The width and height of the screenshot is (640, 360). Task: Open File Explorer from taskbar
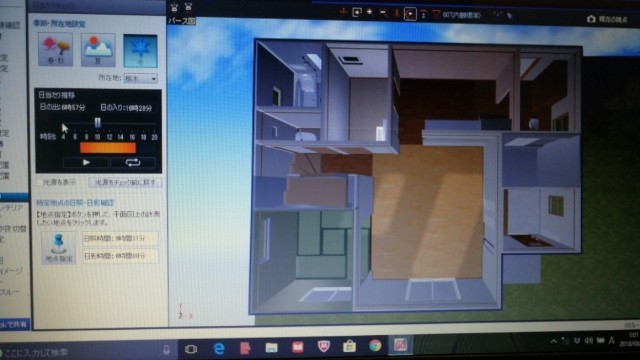(271, 347)
